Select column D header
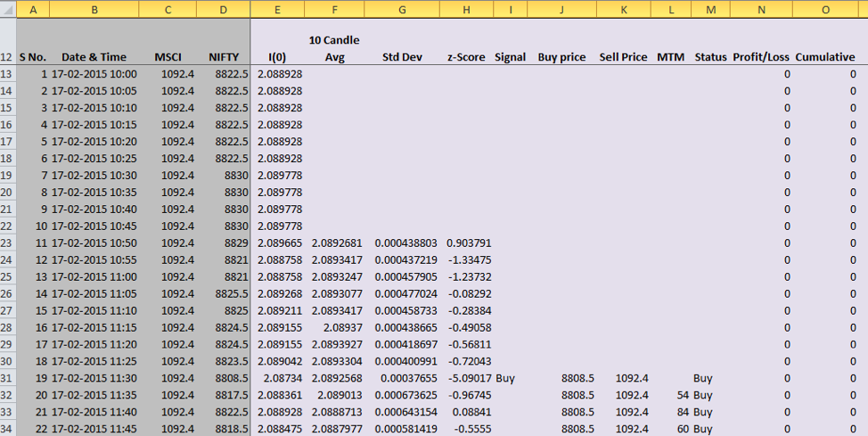Screen dimensions: 868x436 pyautogui.click(x=224, y=10)
